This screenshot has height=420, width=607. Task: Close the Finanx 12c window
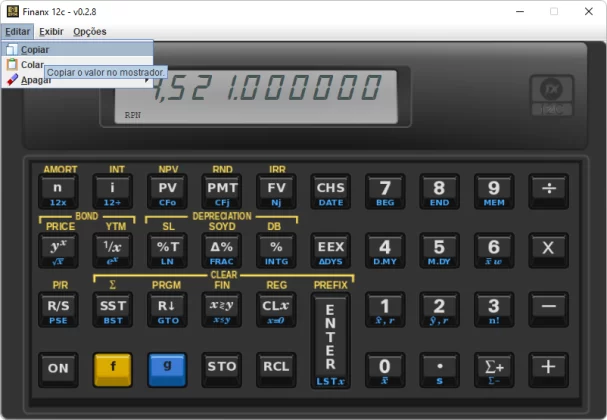pyautogui.click(x=589, y=11)
